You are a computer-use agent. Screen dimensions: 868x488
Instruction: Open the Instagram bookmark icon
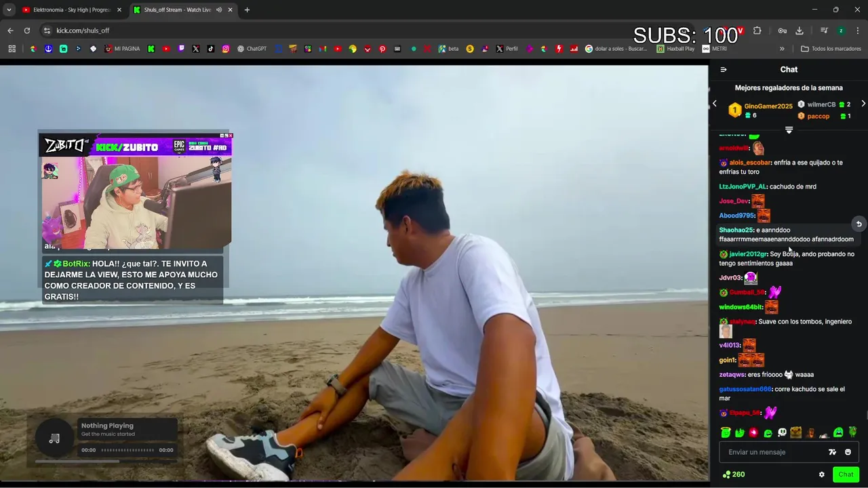click(x=226, y=49)
